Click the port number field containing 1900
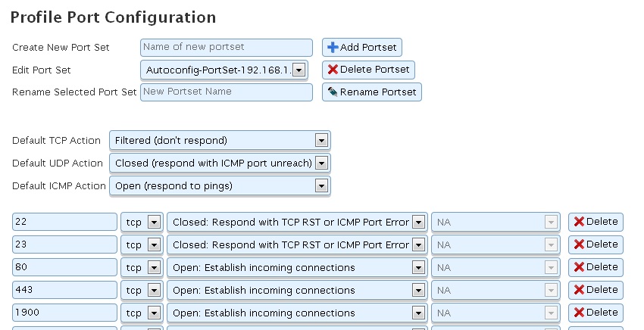This screenshot has height=330, width=644. (x=64, y=313)
